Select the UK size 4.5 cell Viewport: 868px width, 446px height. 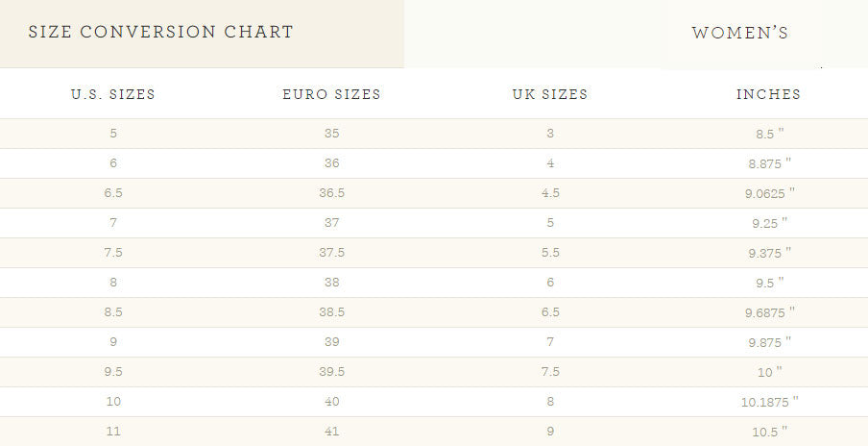(x=550, y=193)
